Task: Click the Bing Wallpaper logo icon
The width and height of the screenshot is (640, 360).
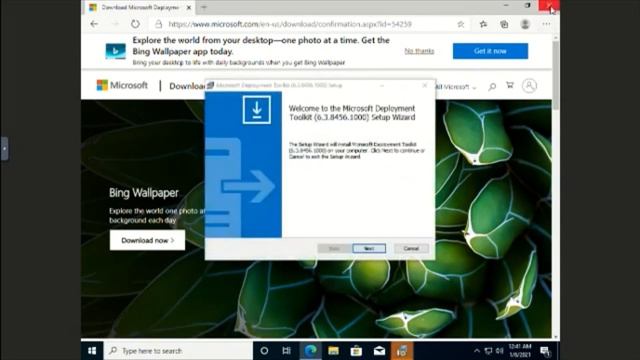Action: 116,51
